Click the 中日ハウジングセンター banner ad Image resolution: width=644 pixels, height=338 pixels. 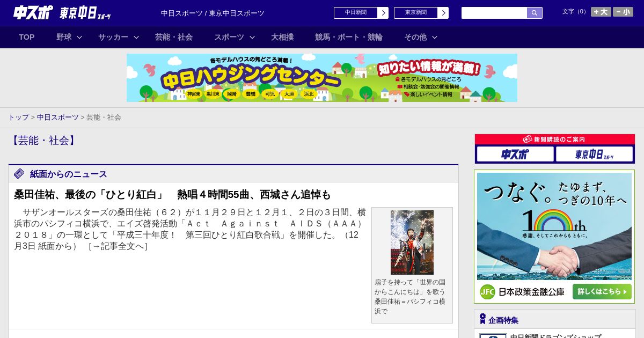[x=322, y=78]
